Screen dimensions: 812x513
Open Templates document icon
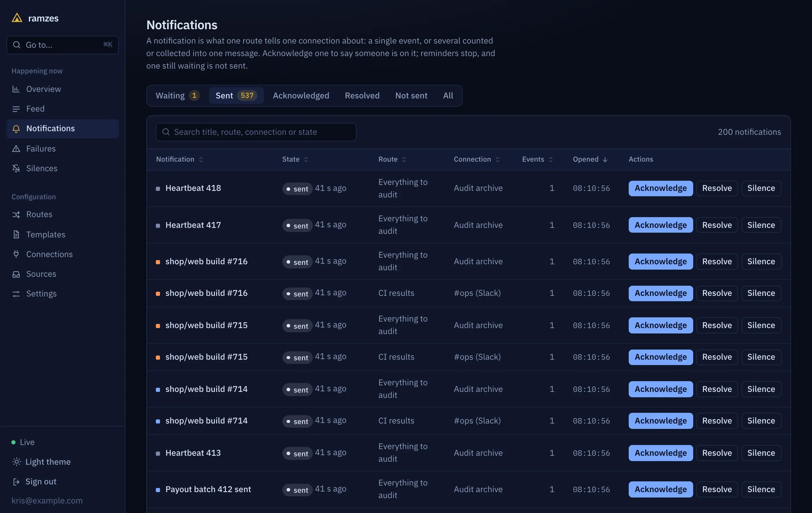[x=16, y=234]
